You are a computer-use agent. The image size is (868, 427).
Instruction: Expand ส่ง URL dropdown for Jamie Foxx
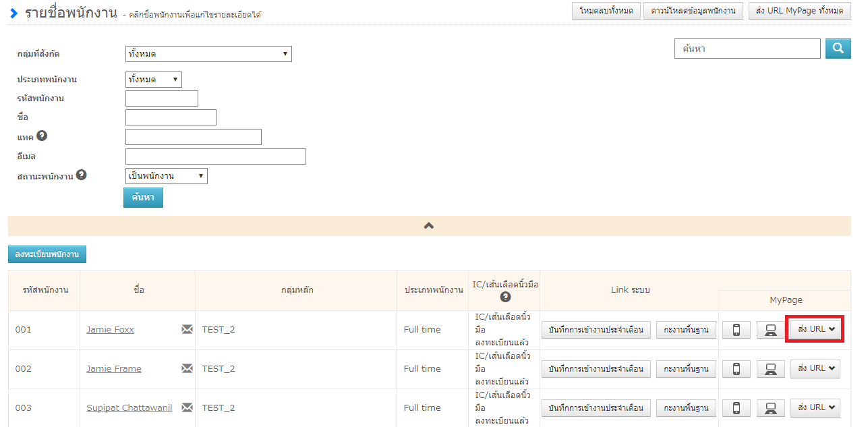tap(816, 330)
